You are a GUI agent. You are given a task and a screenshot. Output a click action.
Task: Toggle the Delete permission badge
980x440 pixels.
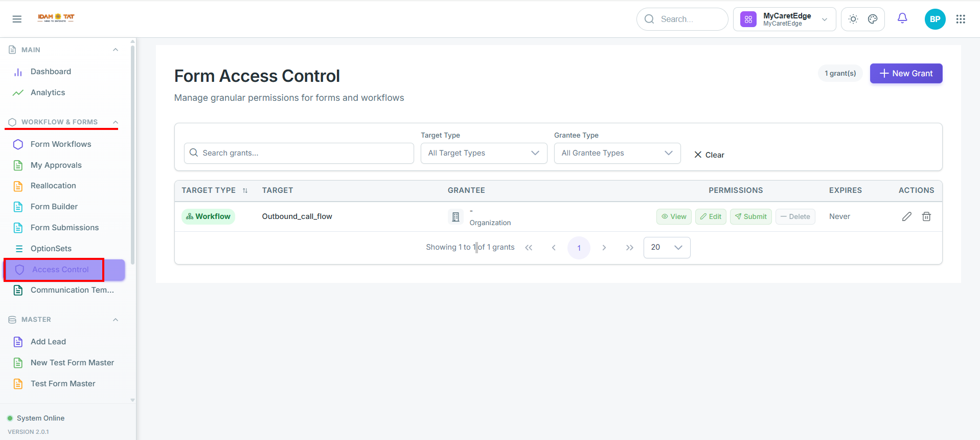(795, 216)
